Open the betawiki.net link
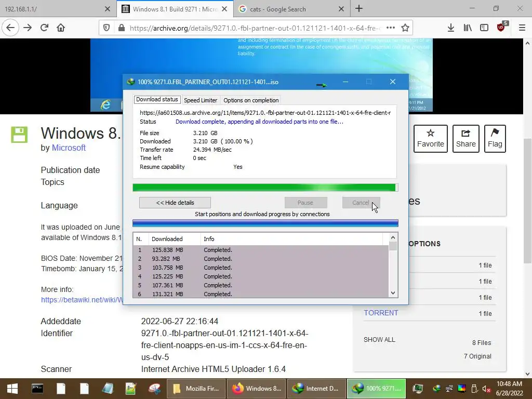This screenshot has width=532, height=399. [82, 300]
